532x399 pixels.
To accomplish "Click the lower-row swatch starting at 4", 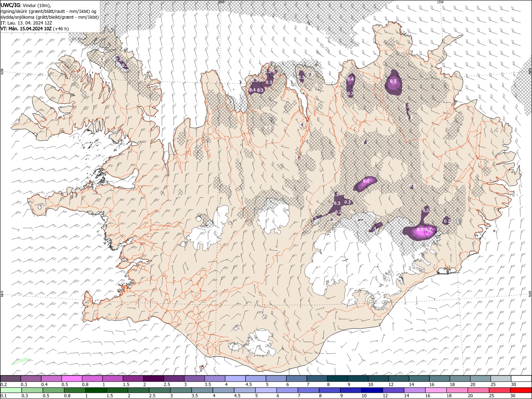I will point(224,390).
